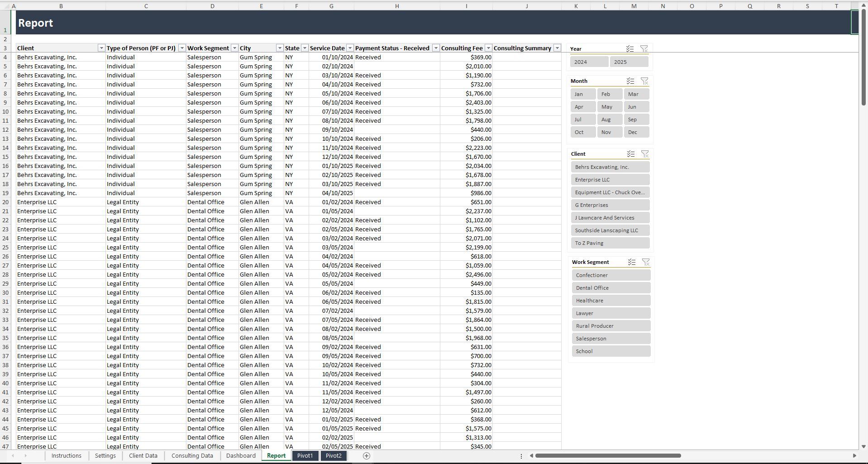Select Enterprise LLC in Client slicer
The width and height of the screenshot is (868, 464).
pyautogui.click(x=610, y=179)
